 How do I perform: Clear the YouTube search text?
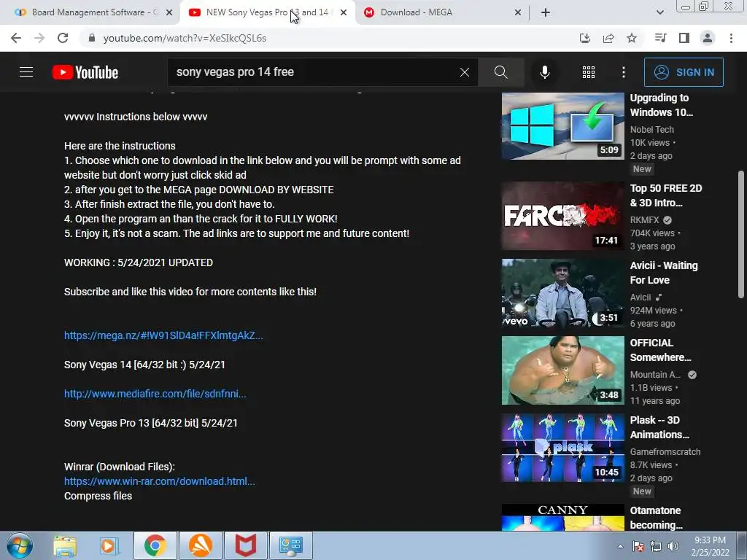(465, 72)
